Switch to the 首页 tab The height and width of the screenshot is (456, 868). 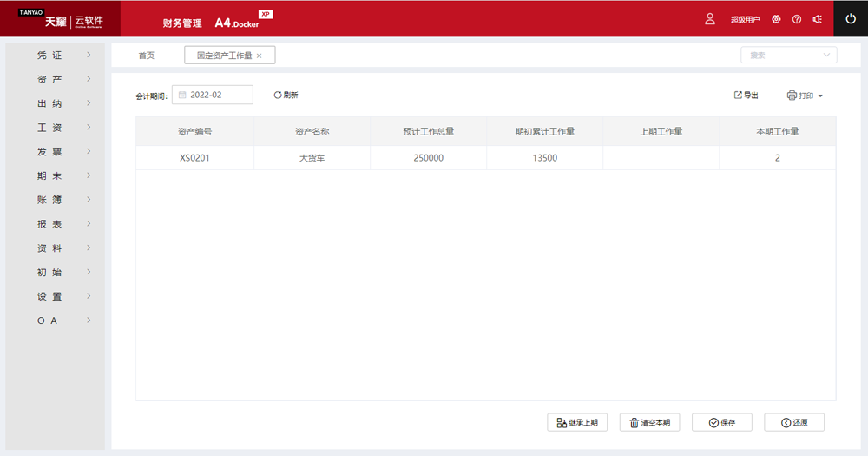coord(147,56)
